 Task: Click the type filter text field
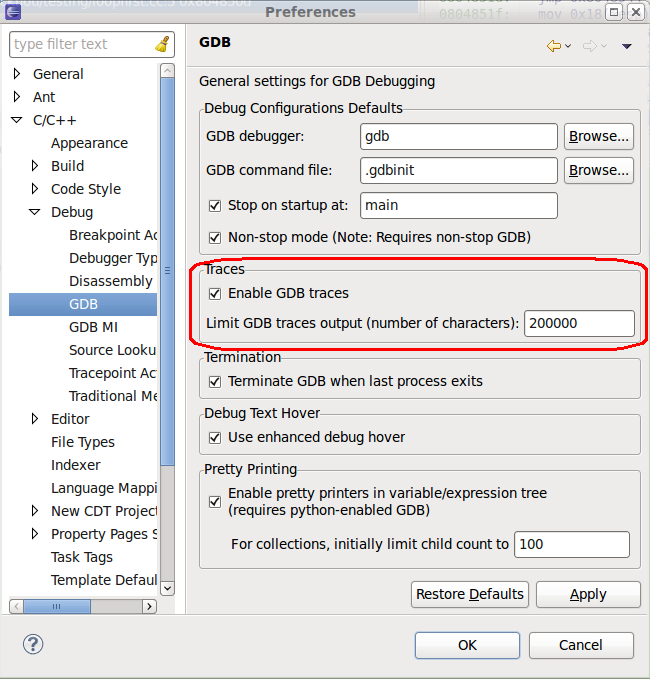(x=82, y=44)
